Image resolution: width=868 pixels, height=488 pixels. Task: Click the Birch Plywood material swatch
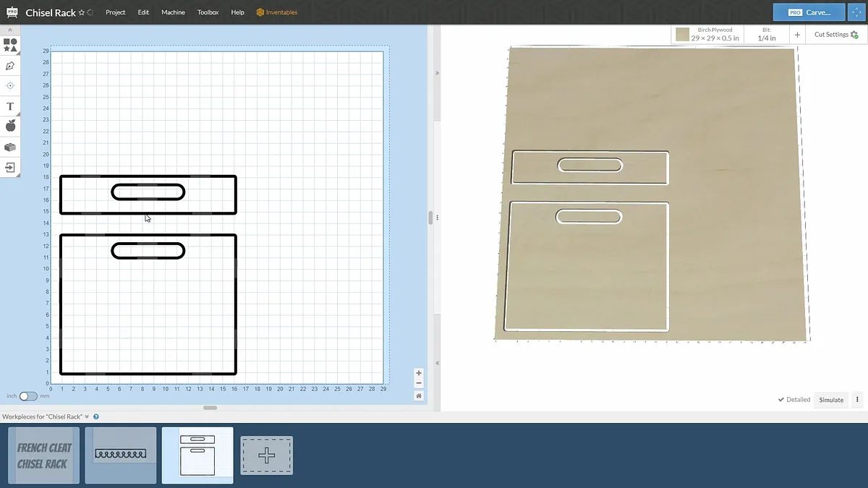682,34
